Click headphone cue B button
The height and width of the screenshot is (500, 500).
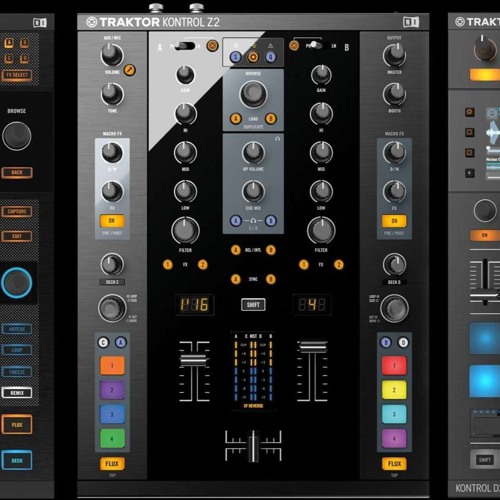271,221
